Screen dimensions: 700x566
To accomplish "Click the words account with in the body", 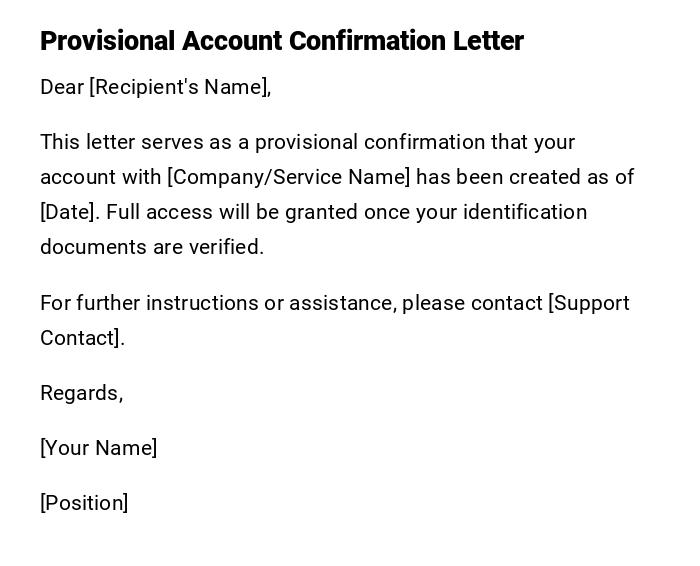I will [100, 177].
